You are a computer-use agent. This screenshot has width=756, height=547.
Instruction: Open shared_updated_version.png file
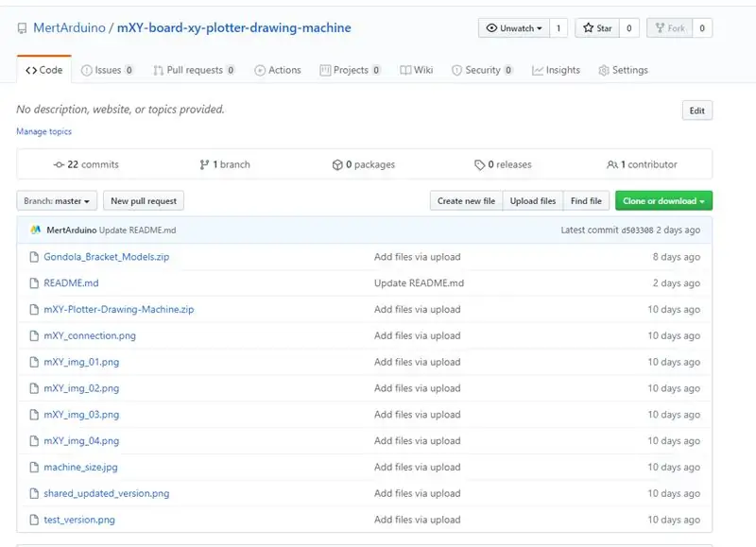(107, 493)
